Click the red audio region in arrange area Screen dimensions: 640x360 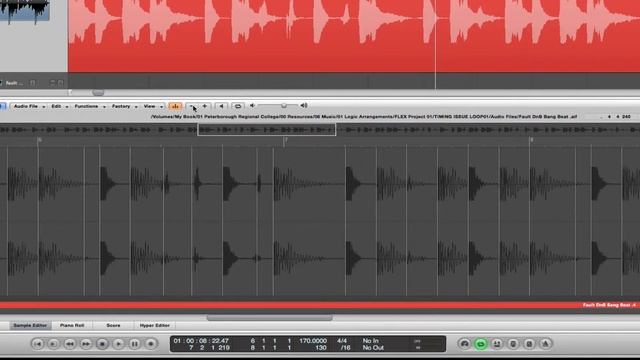coord(354,36)
